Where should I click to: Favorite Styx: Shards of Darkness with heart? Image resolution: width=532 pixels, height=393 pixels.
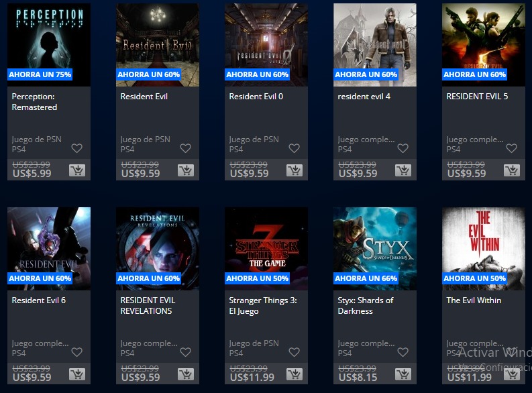click(403, 352)
